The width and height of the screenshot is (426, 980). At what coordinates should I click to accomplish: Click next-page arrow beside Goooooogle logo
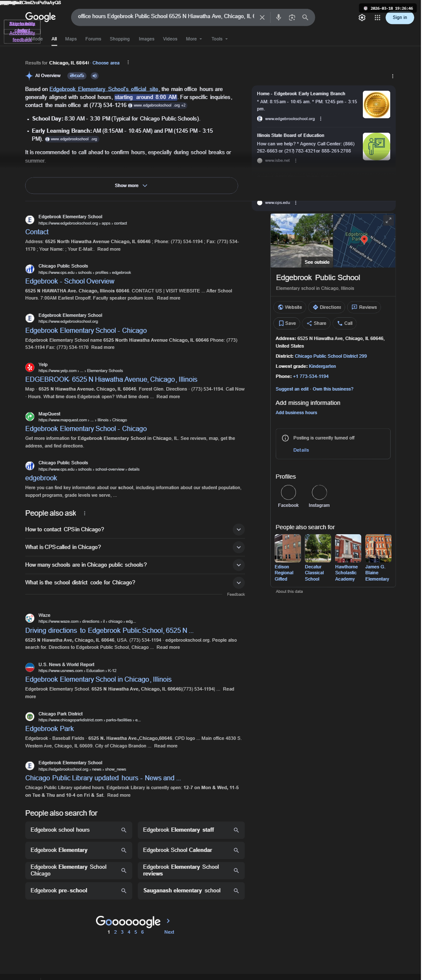(x=168, y=921)
